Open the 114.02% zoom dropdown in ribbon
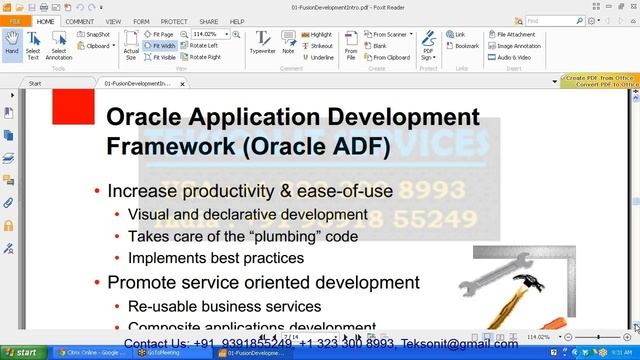 (227, 34)
